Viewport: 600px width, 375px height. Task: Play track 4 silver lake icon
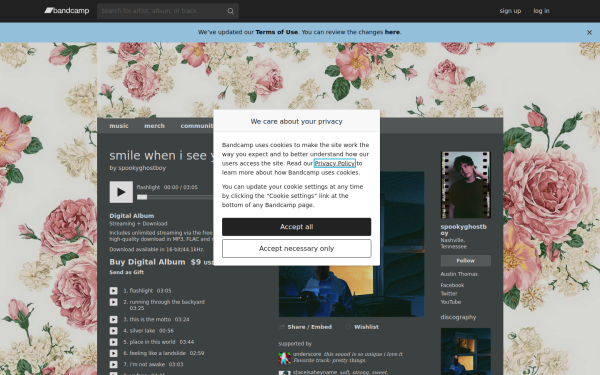(114, 331)
